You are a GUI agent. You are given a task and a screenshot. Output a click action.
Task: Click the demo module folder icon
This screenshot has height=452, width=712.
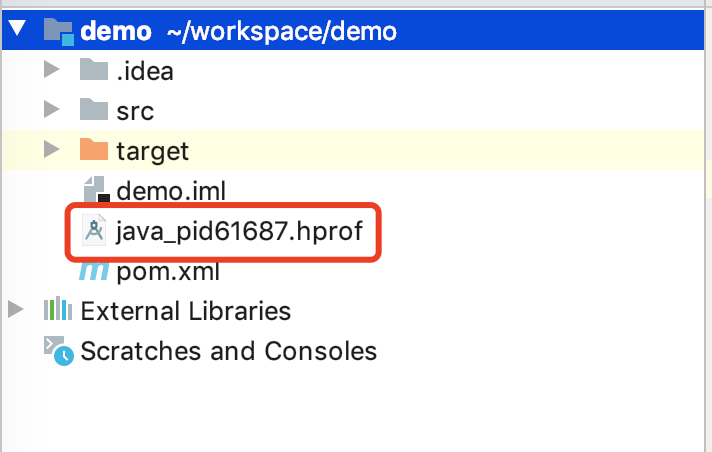tap(59, 31)
